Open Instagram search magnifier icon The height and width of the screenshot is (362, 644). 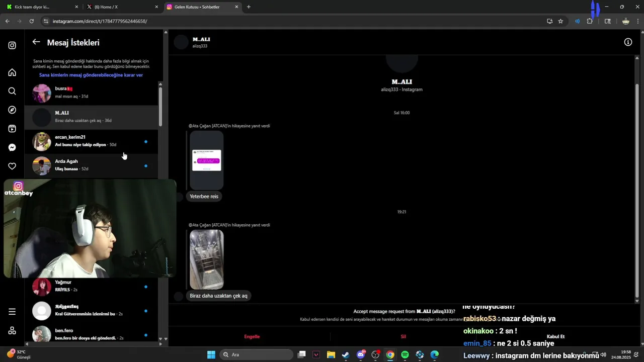tap(12, 91)
